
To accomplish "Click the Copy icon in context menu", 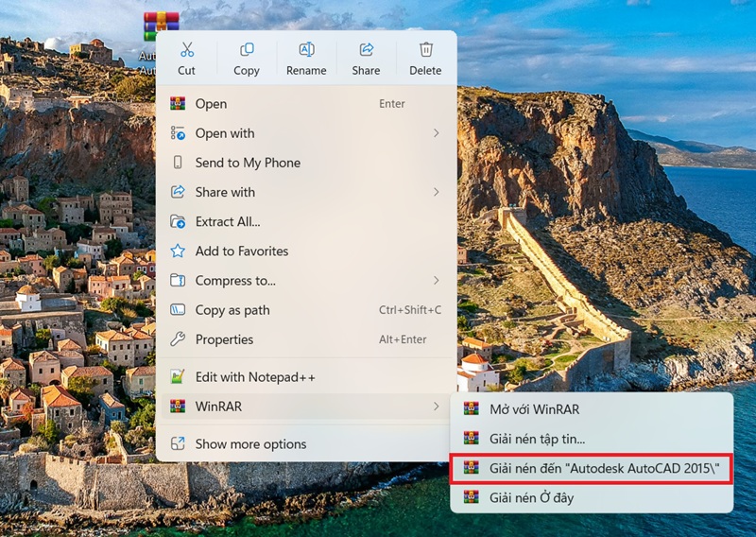I will point(247,50).
